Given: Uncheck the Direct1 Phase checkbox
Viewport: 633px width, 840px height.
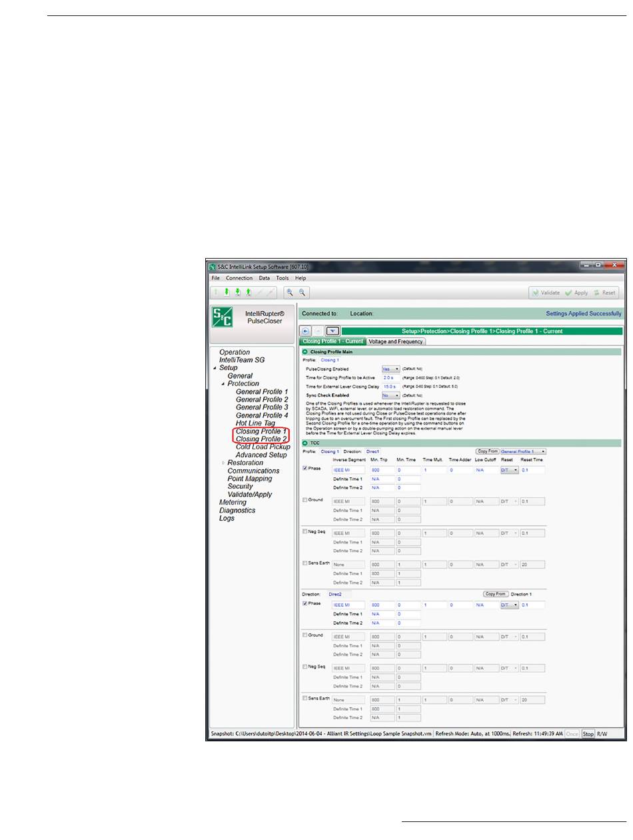Looking at the screenshot, I should [305, 468].
